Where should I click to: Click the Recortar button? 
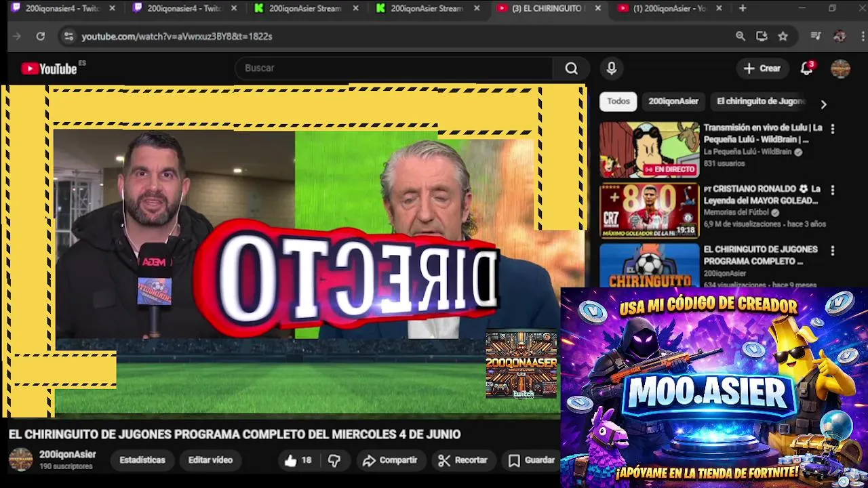463,460
